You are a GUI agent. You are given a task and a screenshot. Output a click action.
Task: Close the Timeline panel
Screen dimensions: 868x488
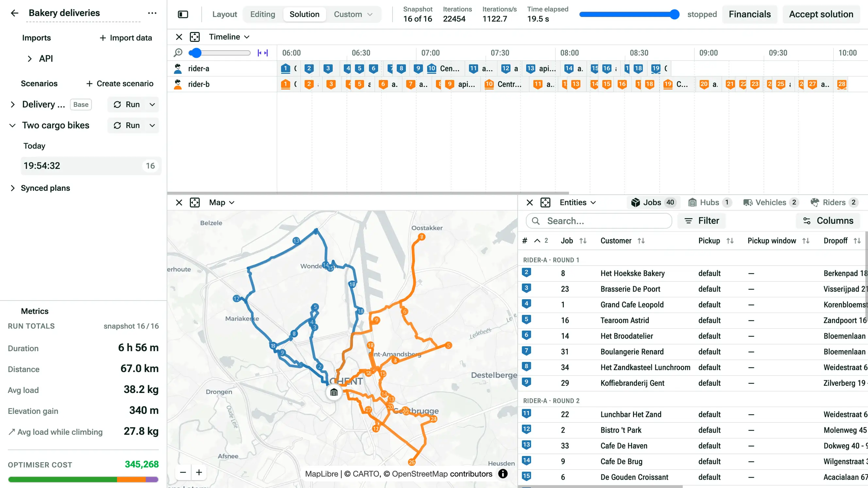179,37
